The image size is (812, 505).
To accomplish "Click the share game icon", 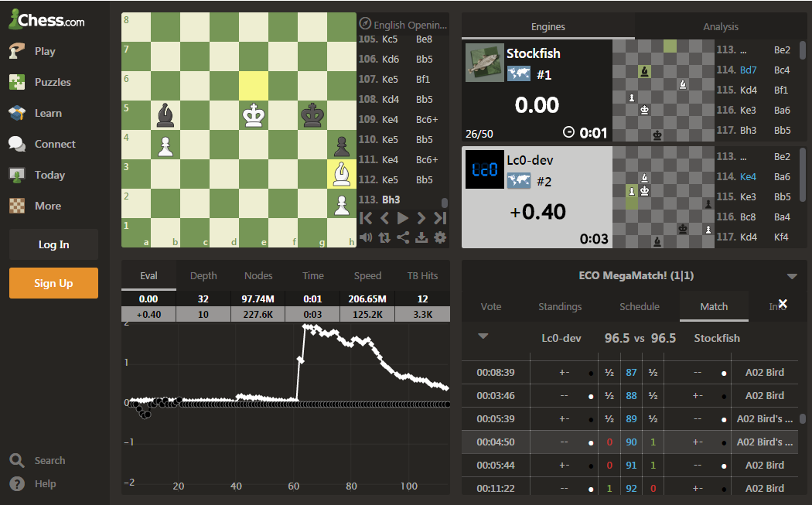I will coord(403,237).
